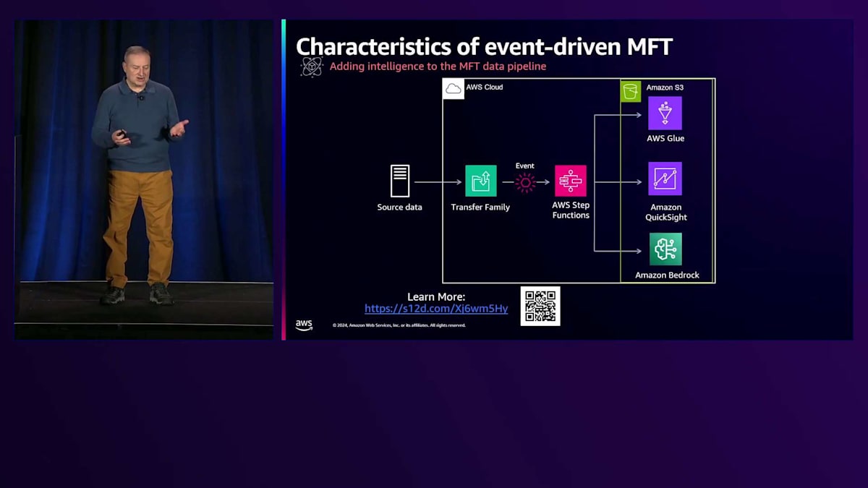Screen dimensions: 868x488
Task: Click the speaker video thumbnail
Action: pos(144,179)
